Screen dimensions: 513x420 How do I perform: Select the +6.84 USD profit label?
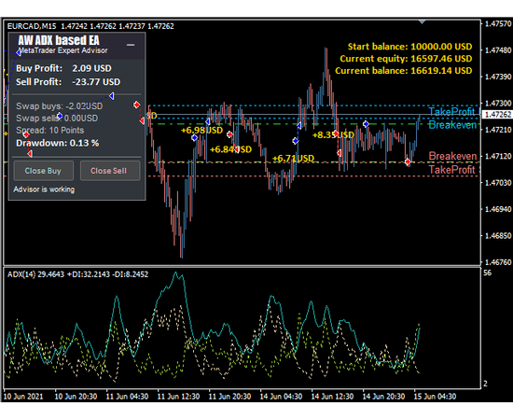tap(230, 149)
